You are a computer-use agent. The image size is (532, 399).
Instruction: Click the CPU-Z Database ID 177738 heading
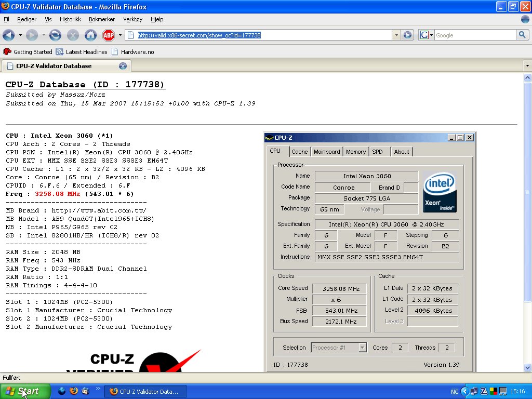(x=85, y=85)
